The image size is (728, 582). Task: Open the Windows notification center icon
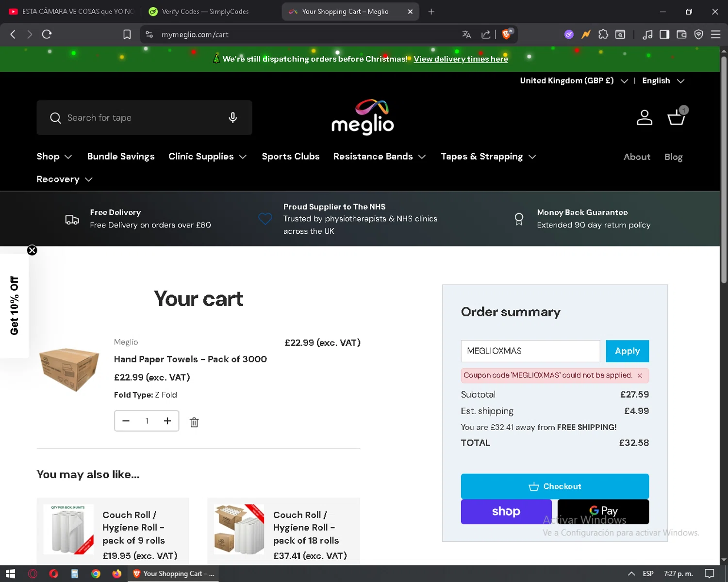click(x=710, y=574)
